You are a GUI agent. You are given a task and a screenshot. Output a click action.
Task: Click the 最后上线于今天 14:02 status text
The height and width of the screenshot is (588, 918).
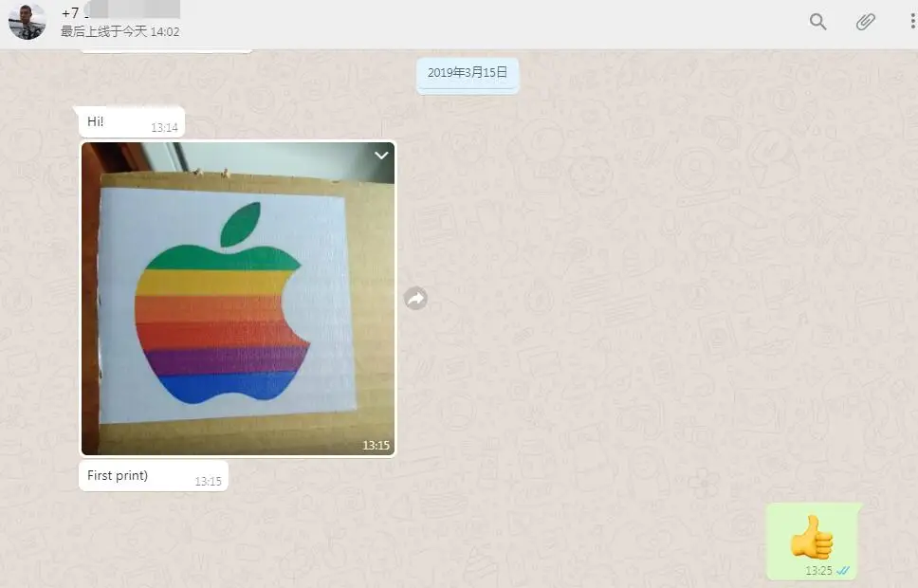[120, 31]
